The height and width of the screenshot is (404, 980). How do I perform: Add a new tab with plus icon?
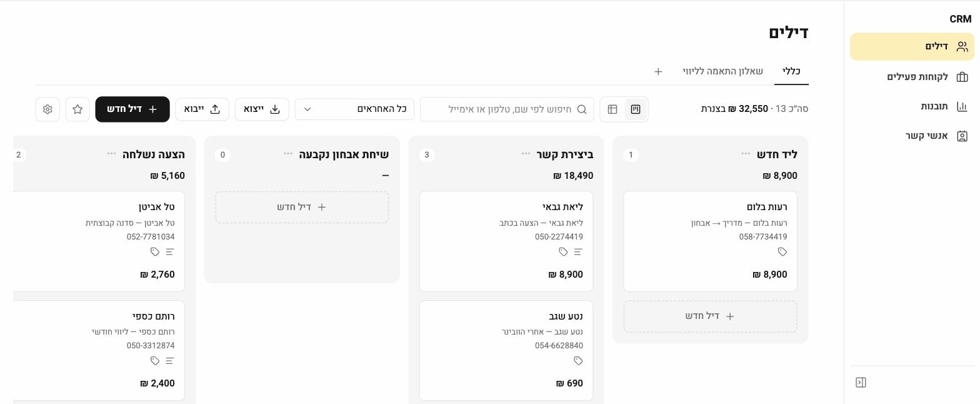tap(658, 72)
